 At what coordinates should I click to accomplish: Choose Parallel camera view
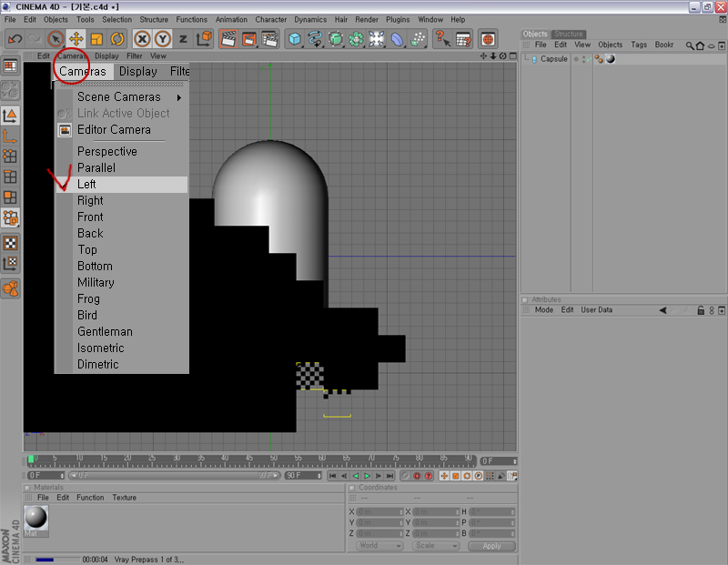tap(122, 167)
